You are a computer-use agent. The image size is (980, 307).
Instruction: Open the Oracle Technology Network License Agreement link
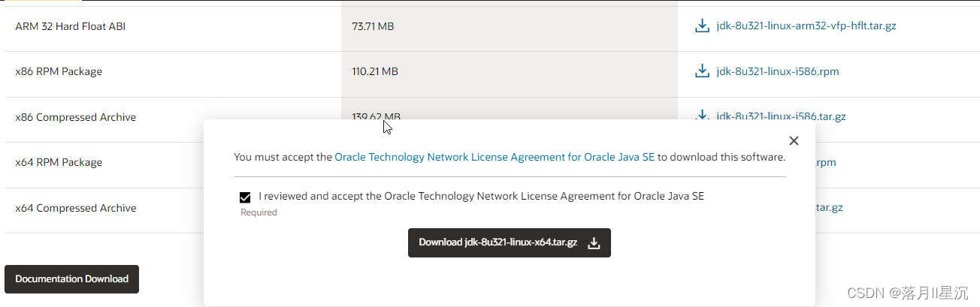tap(495, 158)
